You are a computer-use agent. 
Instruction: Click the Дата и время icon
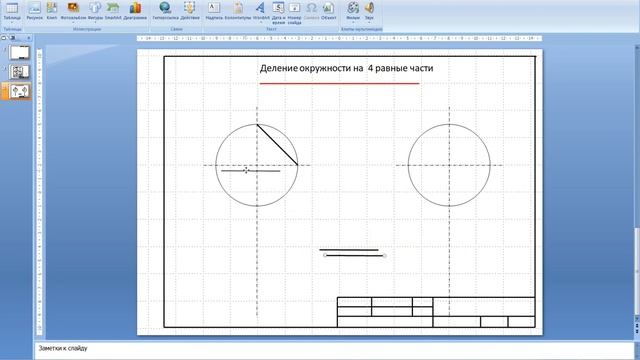[x=278, y=12]
